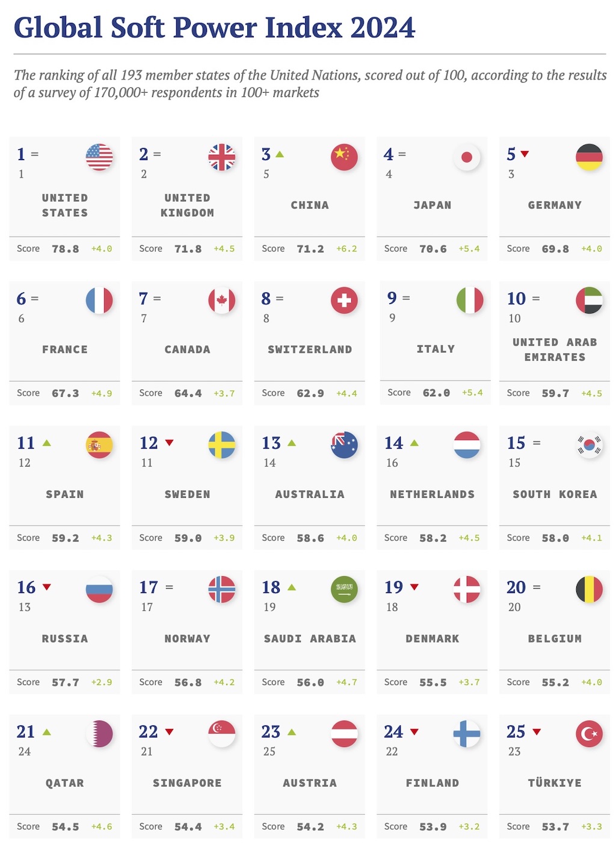Click the Saudi Arabia green flag icon
616x844 pixels.
point(344,589)
